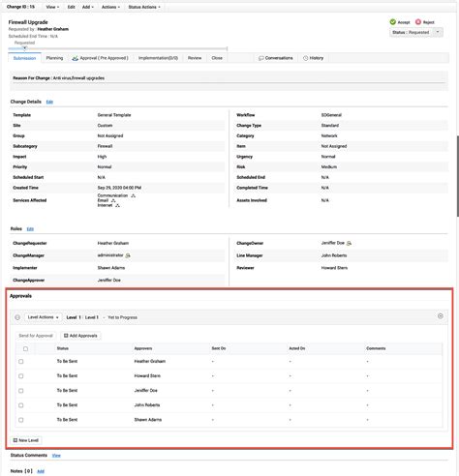Click the user icon beside administrator ChangeManager
Image resolution: width=459 pixels, height=476 pixels.
point(128,255)
